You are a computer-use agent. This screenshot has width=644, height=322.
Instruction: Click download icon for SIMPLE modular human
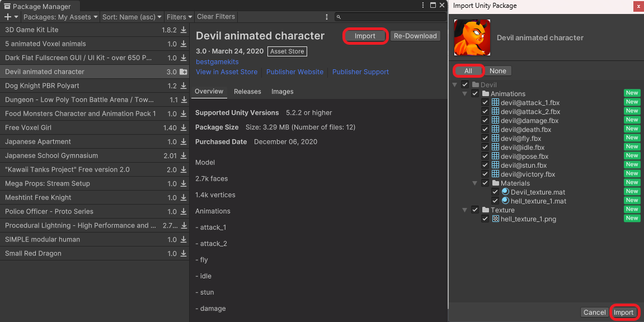coord(184,239)
